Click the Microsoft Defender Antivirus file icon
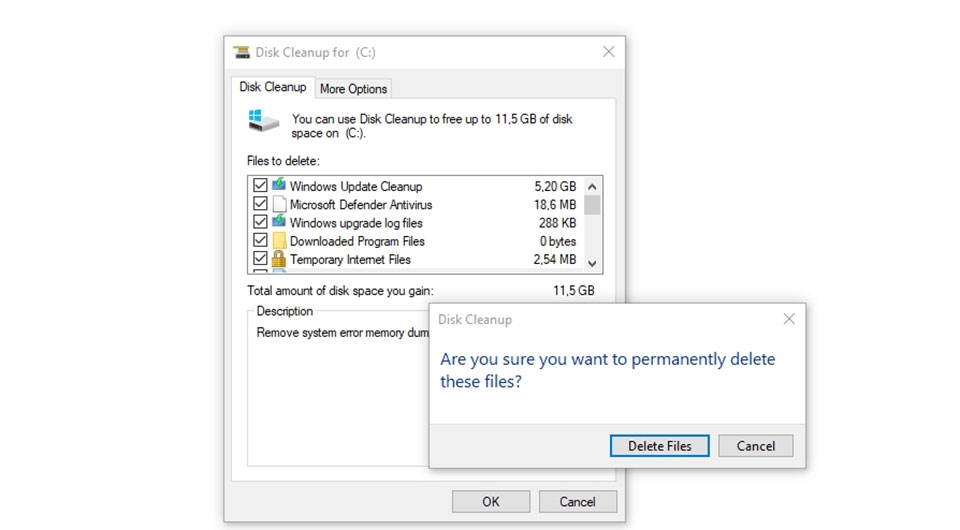The width and height of the screenshot is (960, 530). point(279,204)
